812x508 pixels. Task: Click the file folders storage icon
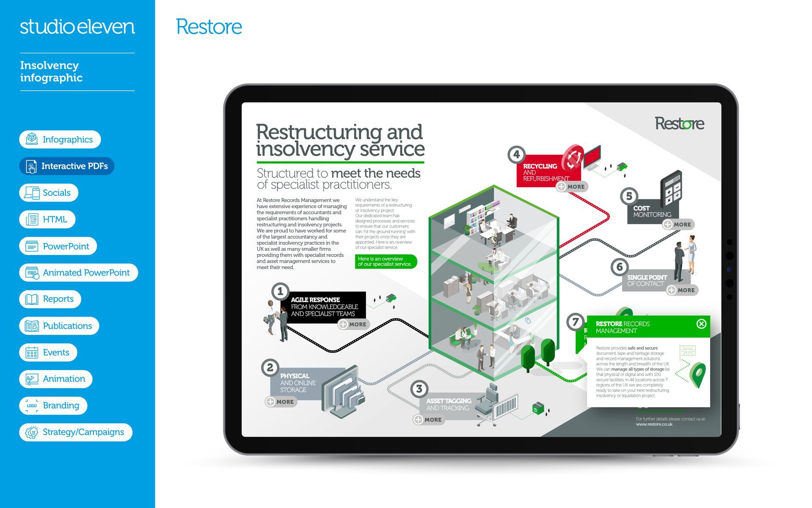coord(343,392)
